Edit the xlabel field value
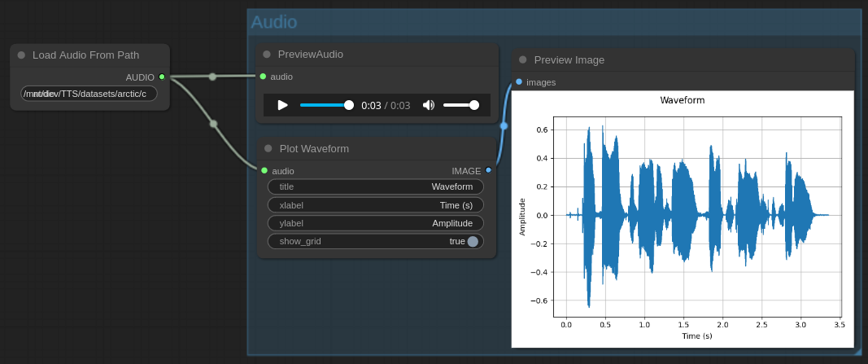 tap(376, 205)
